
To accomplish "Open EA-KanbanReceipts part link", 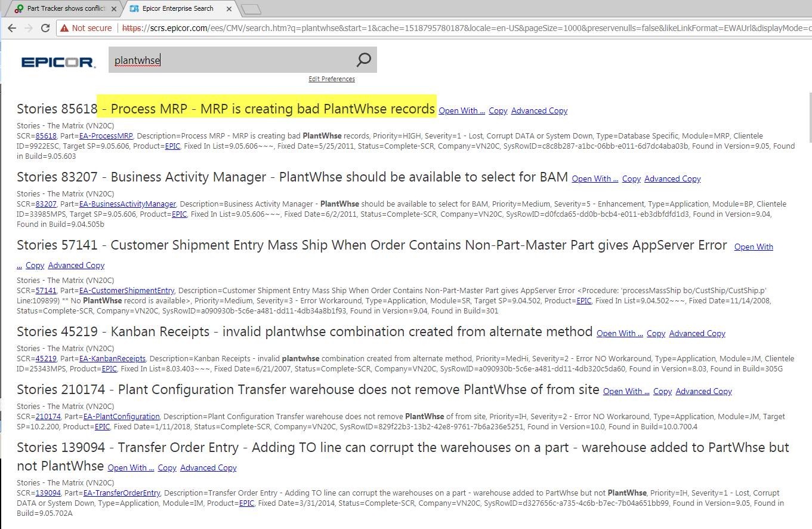I will click(113, 359).
